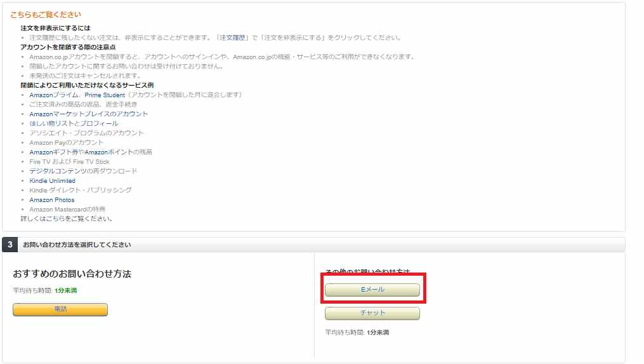Click the ほしい物リストとプロフィール link

(74, 124)
